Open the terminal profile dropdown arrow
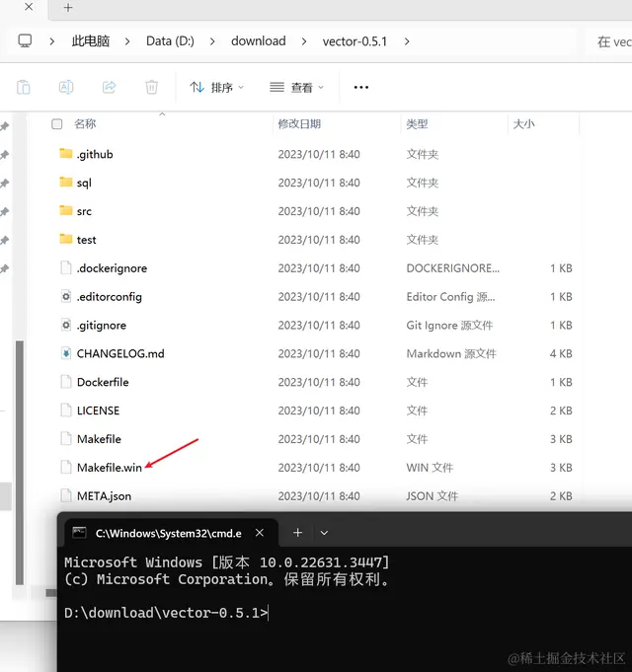632x672 pixels. (324, 533)
